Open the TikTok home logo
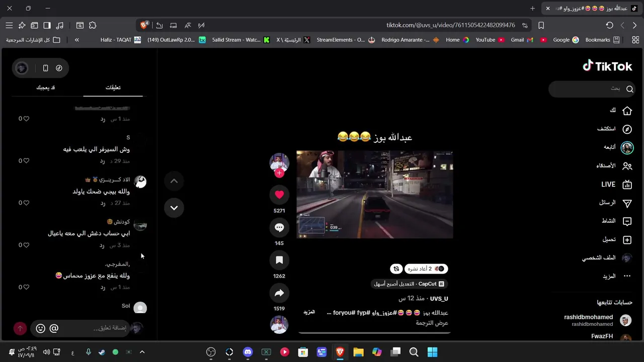Screen dimensions: 644x362 607,66
